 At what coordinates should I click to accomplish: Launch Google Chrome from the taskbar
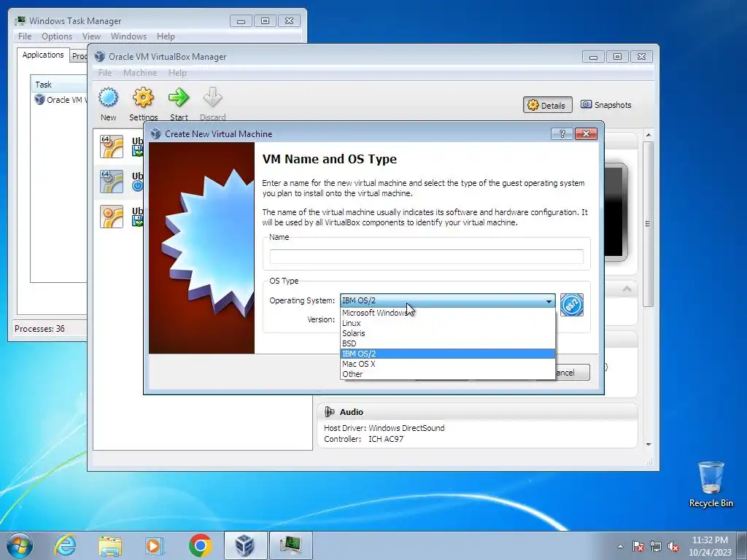[x=200, y=545]
